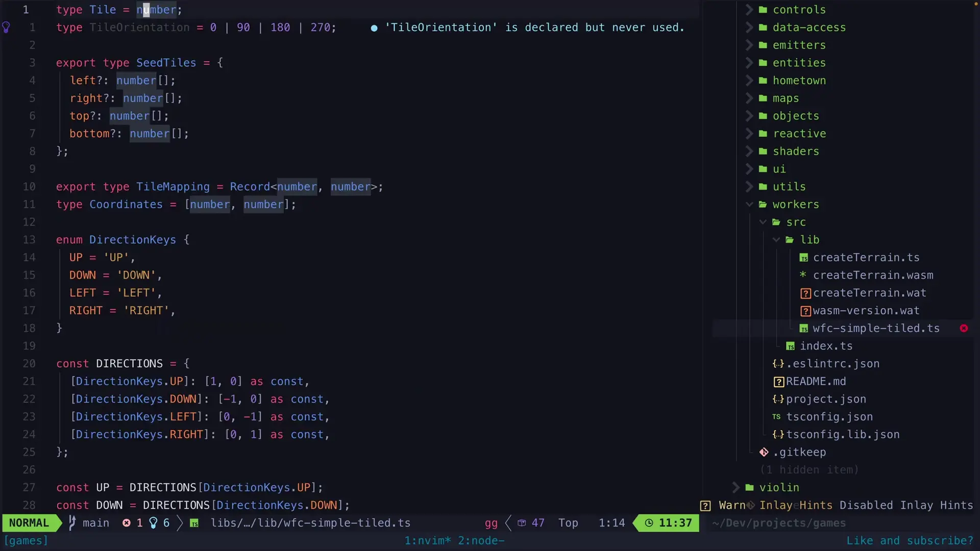Click the warning icon of Inlay Hints notification
The image size is (980, 551).
point(705,506)
